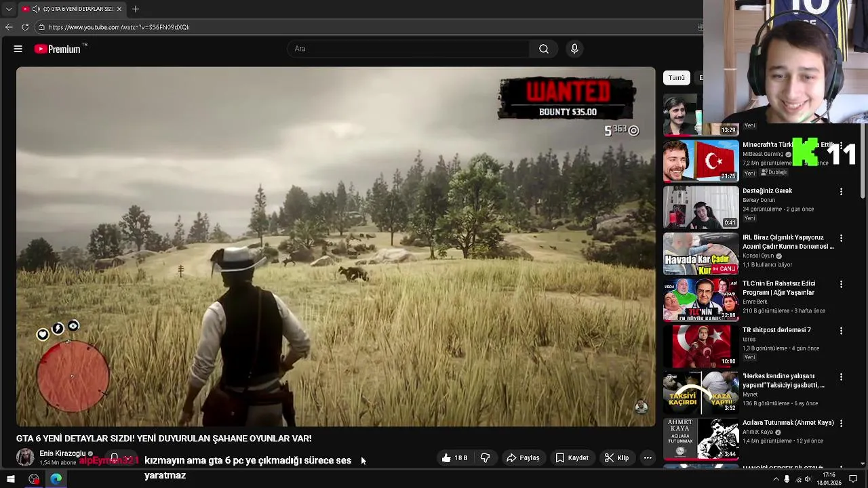
Task: Go back in the browser
Action: tap(9, 27)
